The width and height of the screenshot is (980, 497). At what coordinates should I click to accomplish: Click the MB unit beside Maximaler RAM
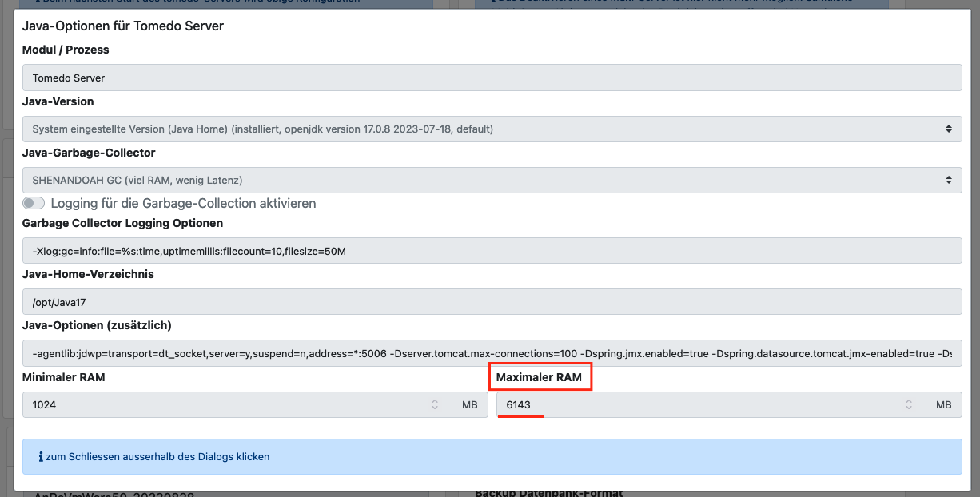click(944, 405)
